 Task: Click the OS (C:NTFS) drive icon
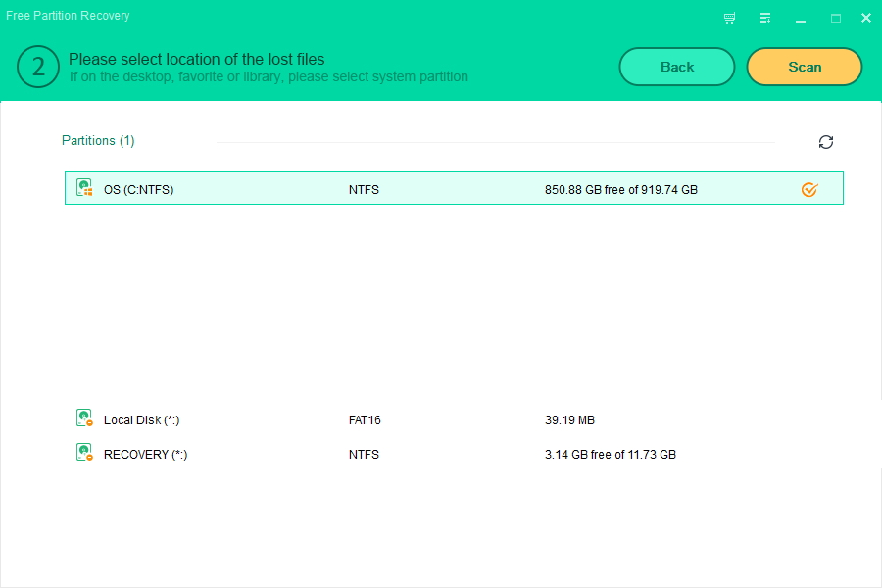pos(85,188)
